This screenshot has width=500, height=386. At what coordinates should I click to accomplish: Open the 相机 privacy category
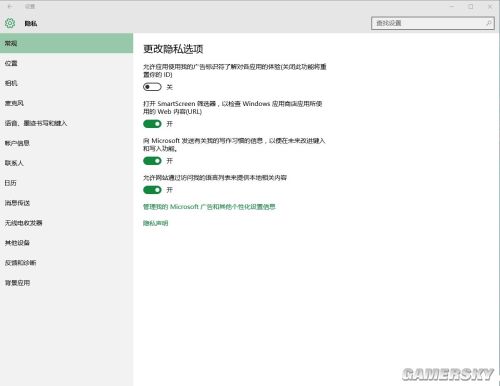(x=66, y=83)
